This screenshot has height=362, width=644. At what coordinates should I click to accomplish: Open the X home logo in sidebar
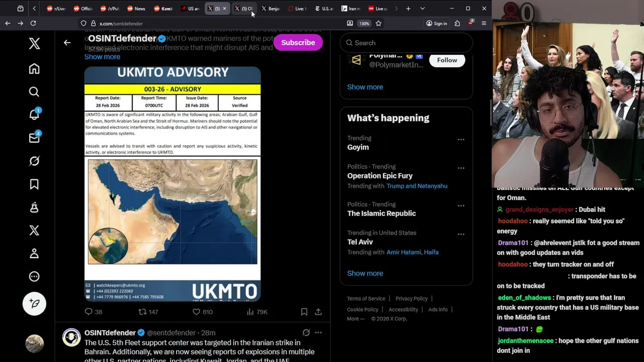tap(34, 43)
